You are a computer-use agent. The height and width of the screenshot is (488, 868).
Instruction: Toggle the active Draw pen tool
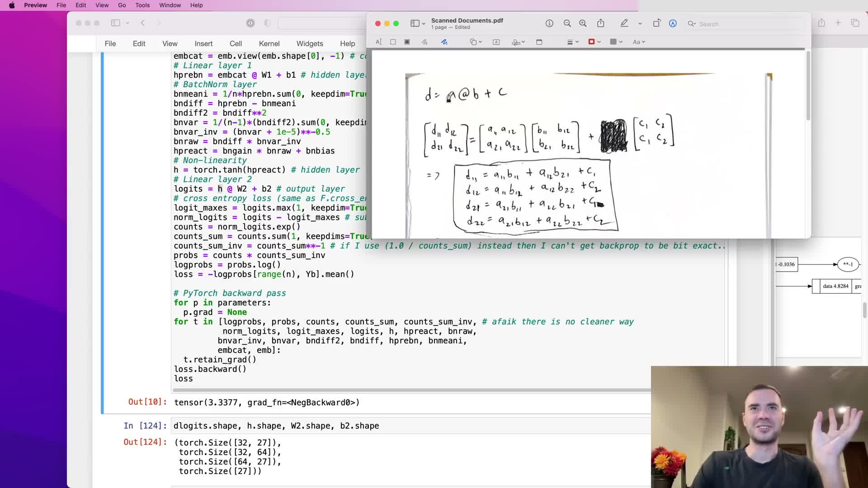[444, 42]
